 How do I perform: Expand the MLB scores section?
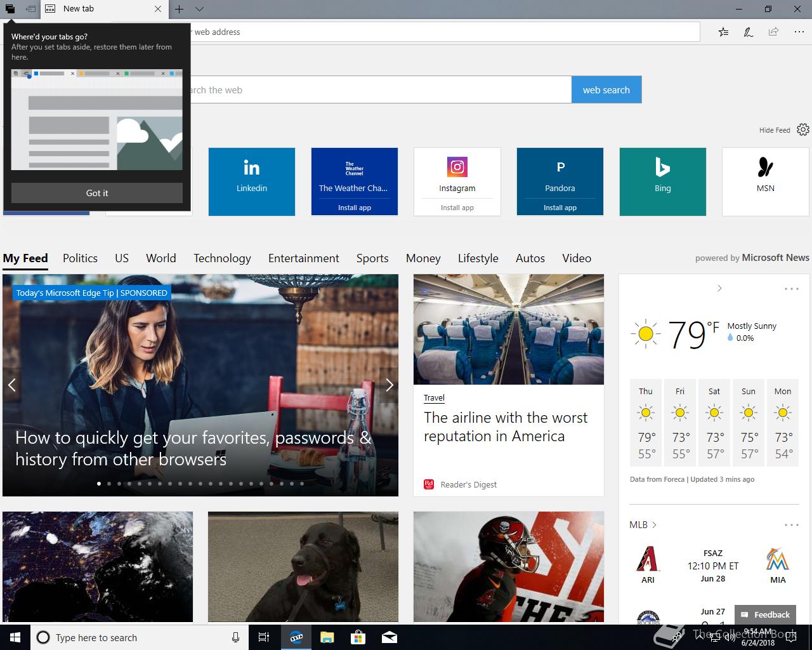(x=643, y=525)
